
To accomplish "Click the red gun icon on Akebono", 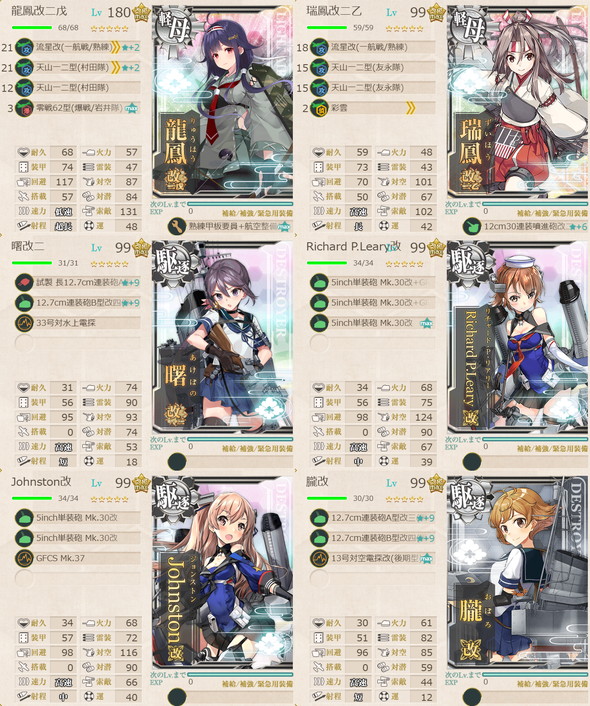I will pyautogui.click(x=24, y=283).
